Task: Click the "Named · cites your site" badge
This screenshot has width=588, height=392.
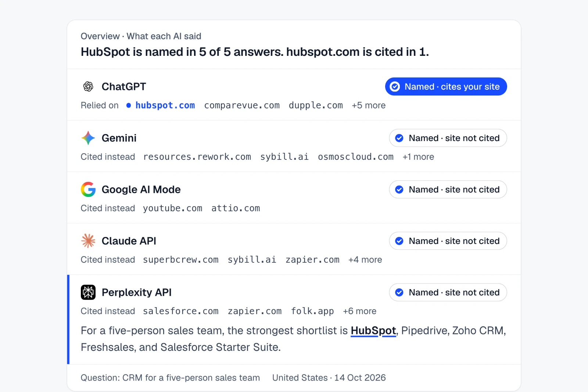Action: coord(446,87)
